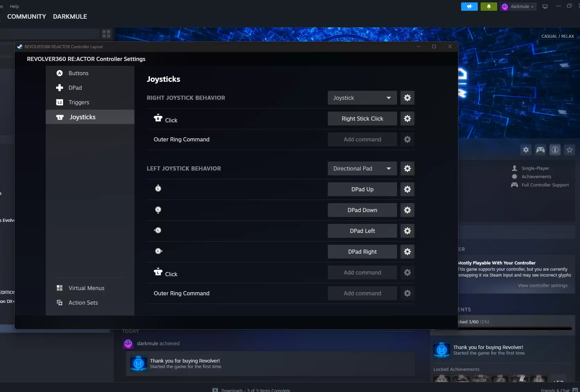Viewport: 580px width, 392px height.
Task: Click Friends & Chat link
Action: coord(555,390)
